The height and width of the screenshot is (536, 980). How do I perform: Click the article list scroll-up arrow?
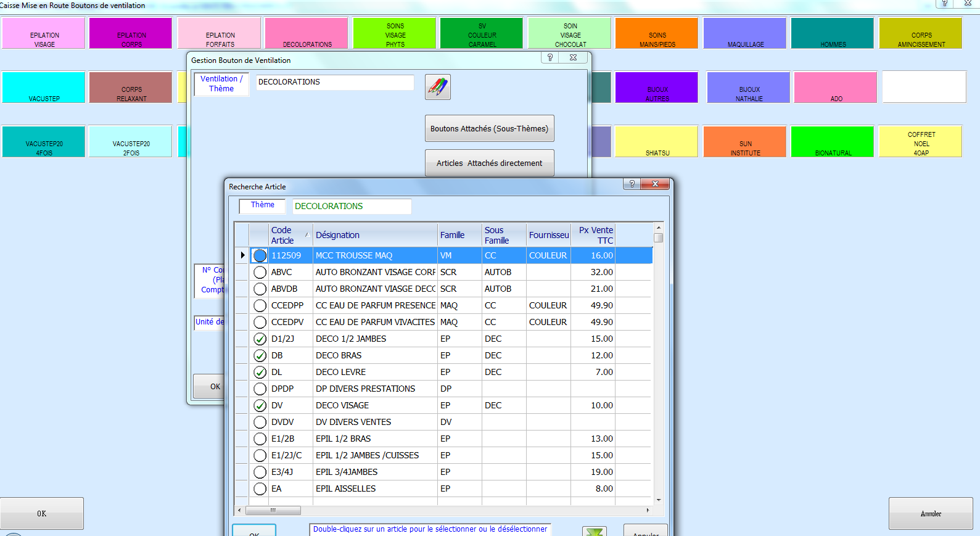[659, 228]
